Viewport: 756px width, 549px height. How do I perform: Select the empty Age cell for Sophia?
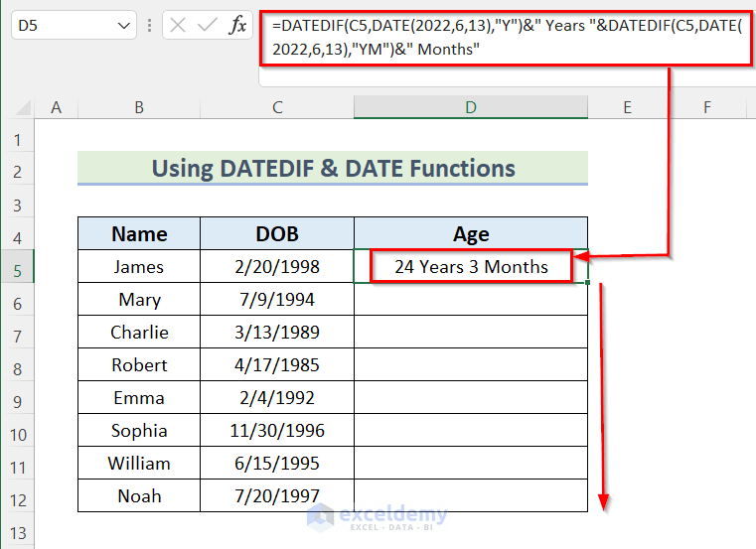(471, 431)
